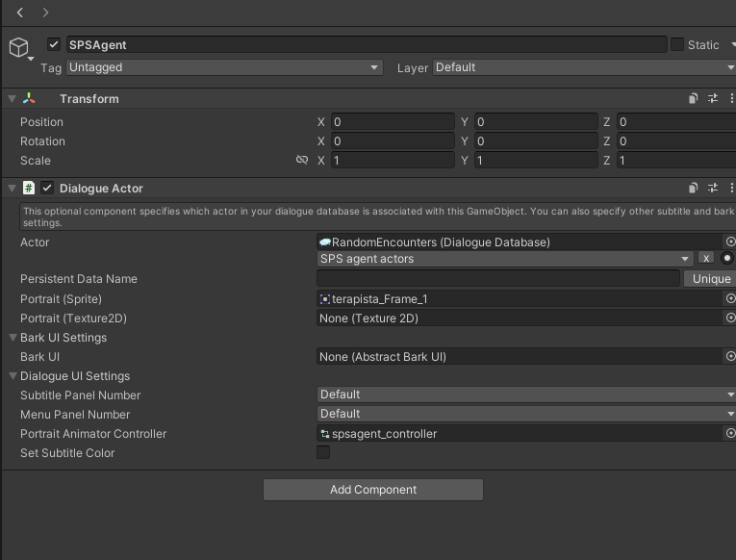Click the Persistent Data Name label

click(78, 279)
